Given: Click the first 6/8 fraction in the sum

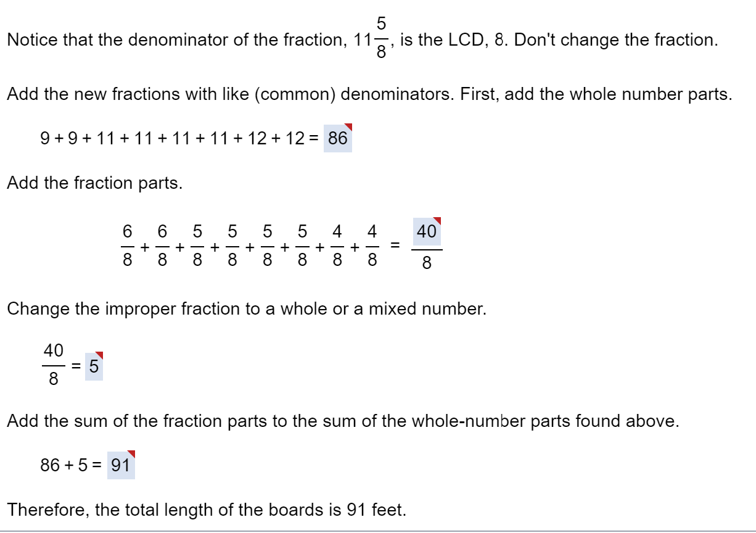Looking at the screenshot, I should click(126, 244).
